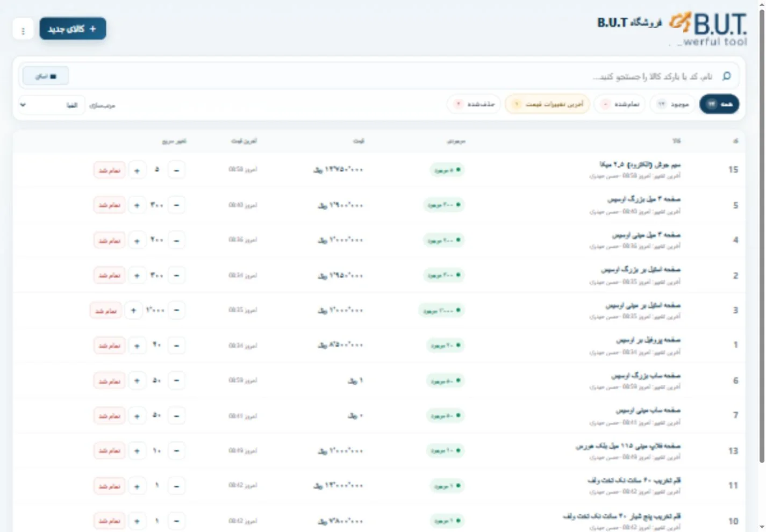Click the قیمت price column header
766x532 pixels.
(x=359, y=141)
